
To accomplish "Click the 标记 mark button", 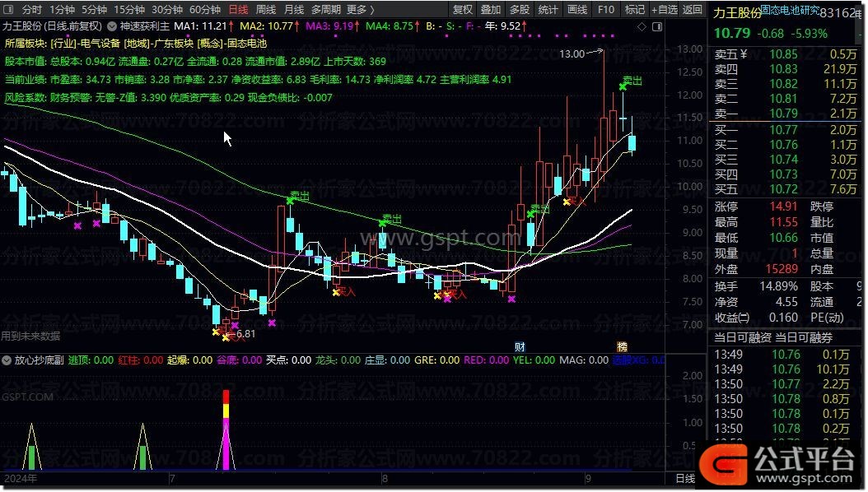I will 634,9.
